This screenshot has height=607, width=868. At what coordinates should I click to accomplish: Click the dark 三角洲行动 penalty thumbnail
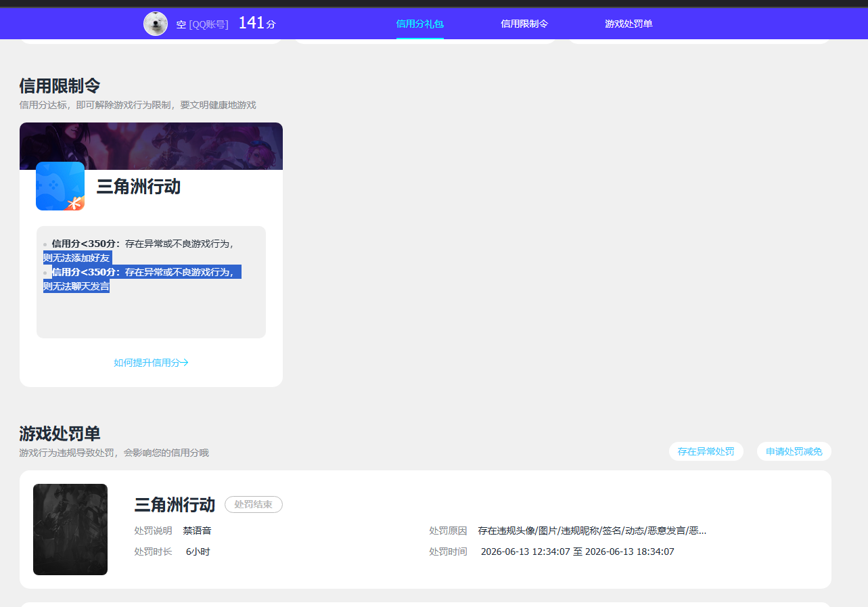[x=70, y=529]
